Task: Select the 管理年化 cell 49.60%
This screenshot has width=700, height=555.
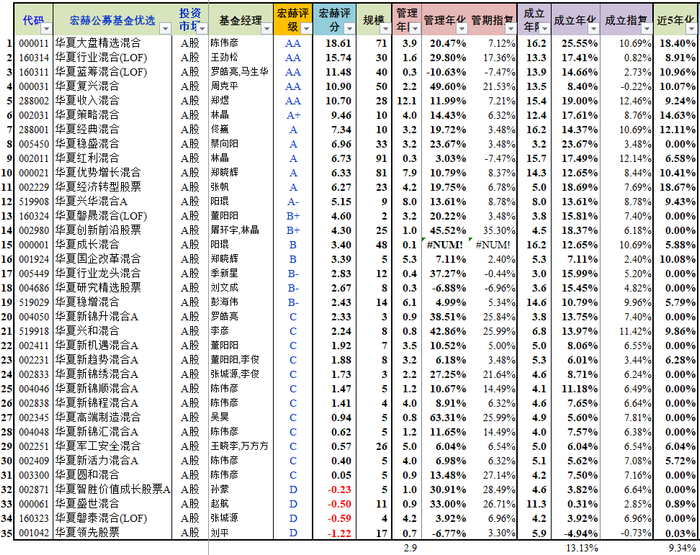Action: click(x=445, y=86)
